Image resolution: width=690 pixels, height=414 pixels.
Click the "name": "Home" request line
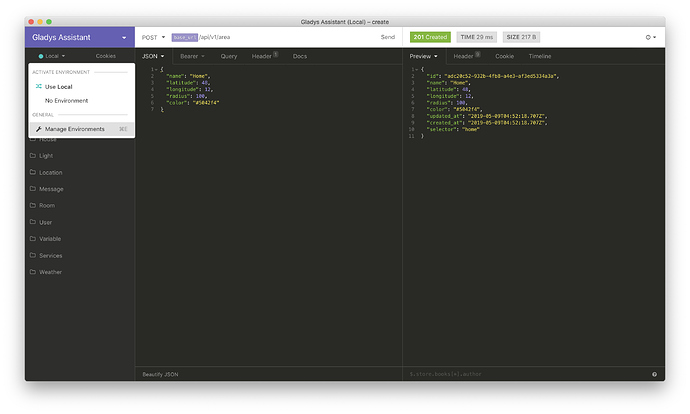click(x=188, y=76)
